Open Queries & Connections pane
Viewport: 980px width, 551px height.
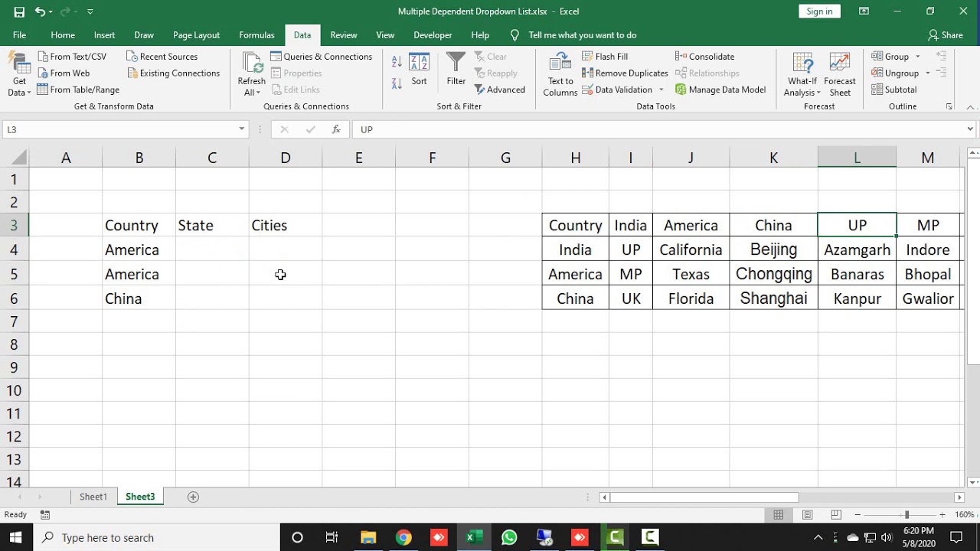[321, 57]
